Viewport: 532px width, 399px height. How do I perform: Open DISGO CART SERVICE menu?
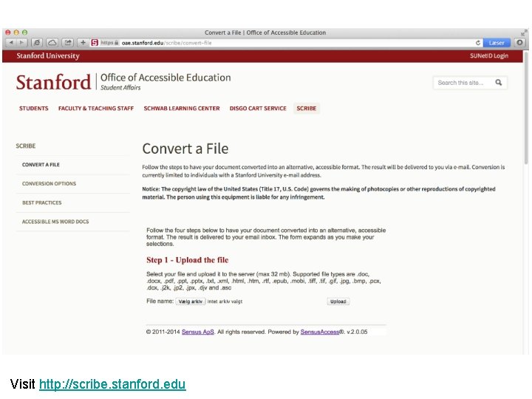(258, 109)
